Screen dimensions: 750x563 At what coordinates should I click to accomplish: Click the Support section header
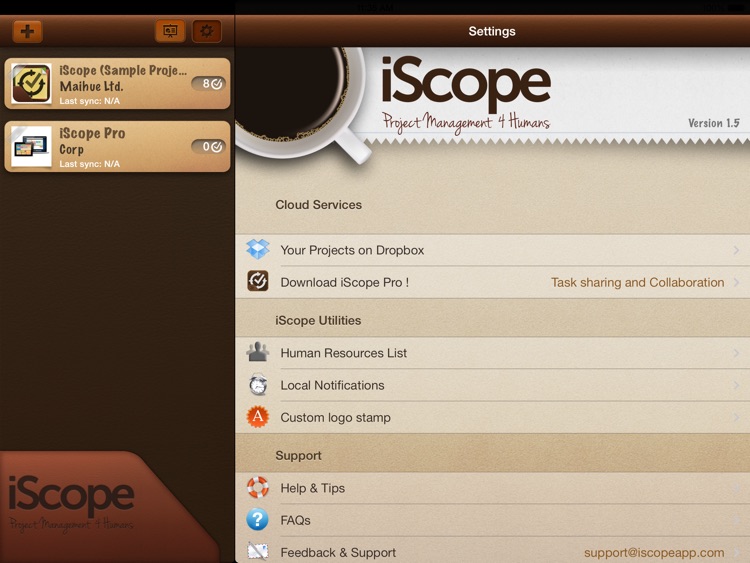coord(298,455)
